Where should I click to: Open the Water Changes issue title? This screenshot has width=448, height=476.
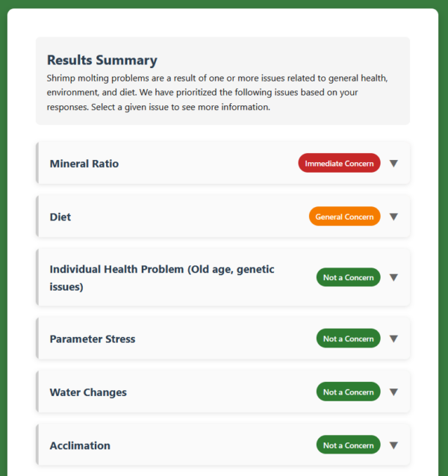(88, 392)
